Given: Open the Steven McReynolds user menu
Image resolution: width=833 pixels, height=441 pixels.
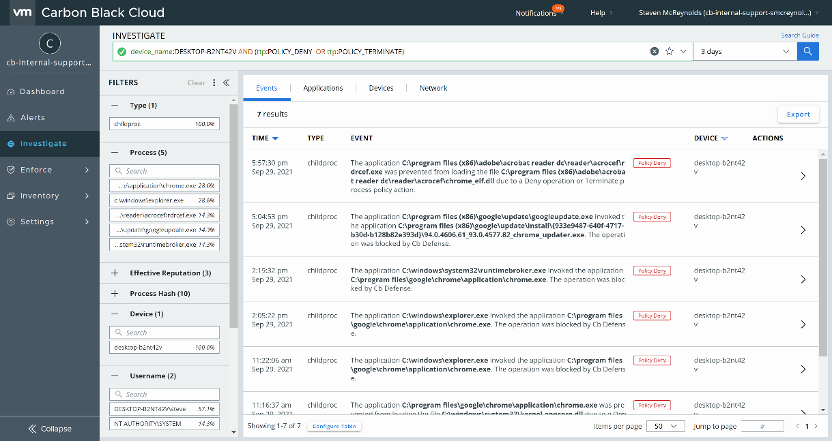Looking at the screenshot, I should 728,13.
